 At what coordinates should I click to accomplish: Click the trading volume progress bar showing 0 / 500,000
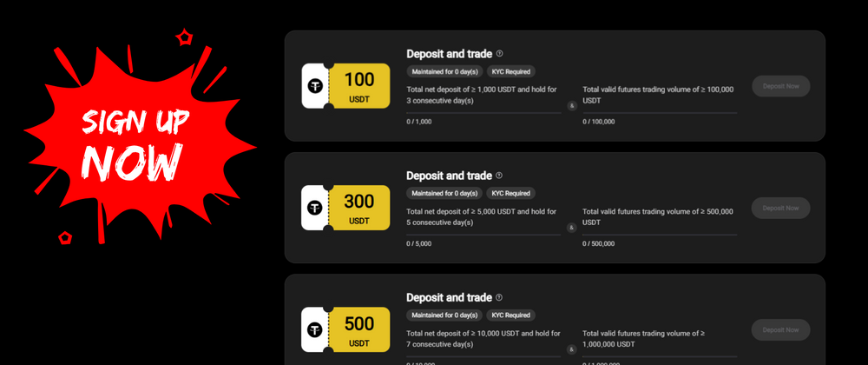[660, 235]
